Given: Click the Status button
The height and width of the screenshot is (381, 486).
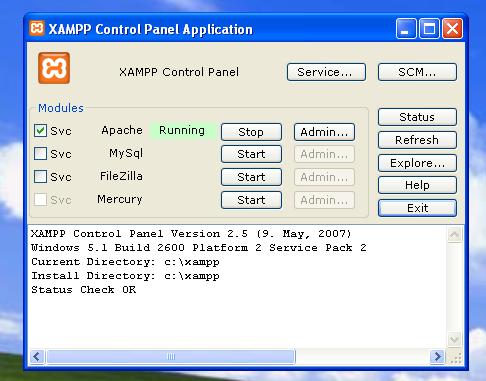Looking at the screenshot, I should pos(417,117).
